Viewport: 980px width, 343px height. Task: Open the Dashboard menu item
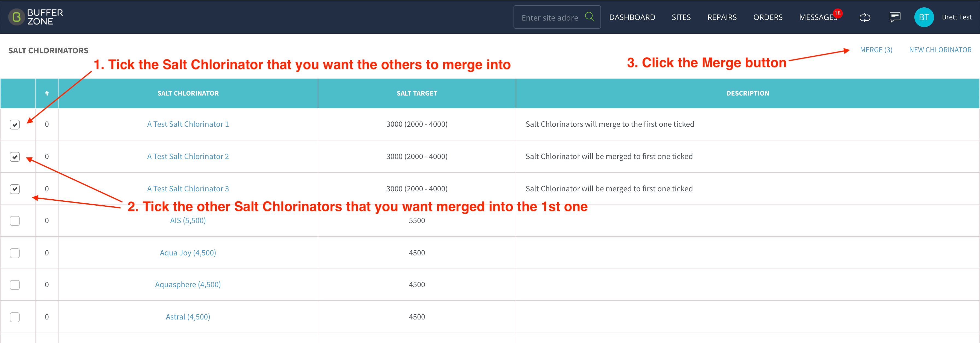(x=632, y=17)
